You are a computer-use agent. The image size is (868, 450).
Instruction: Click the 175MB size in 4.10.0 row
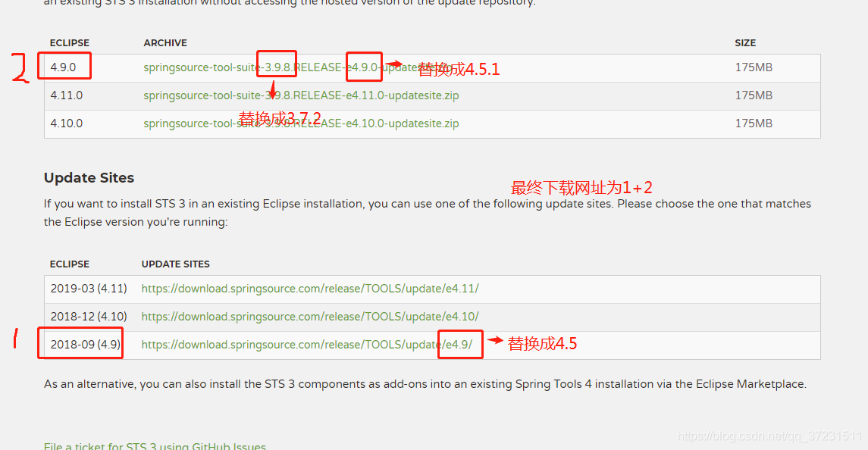pyautogui.click(x=754, y=123)
